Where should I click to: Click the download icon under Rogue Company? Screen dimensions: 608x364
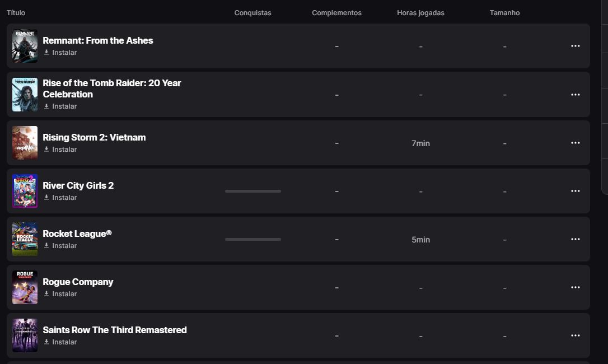[x=46, y=293]
